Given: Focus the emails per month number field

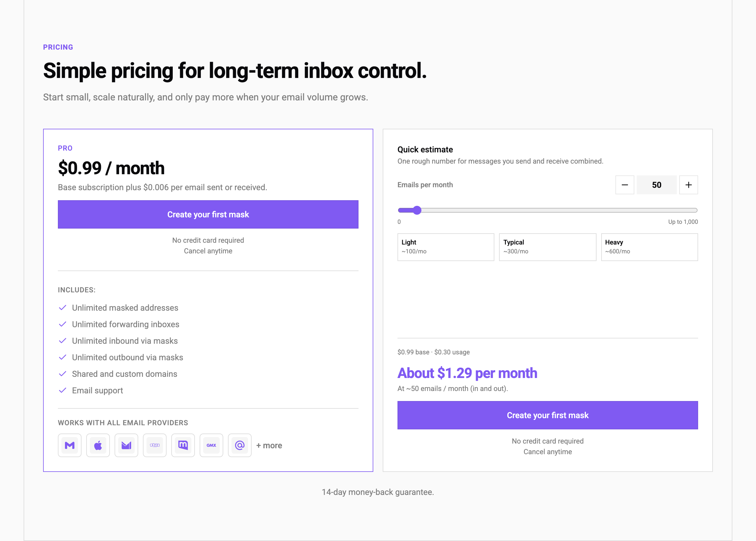Looking at the screenshot, I should [x=656, y=185].
